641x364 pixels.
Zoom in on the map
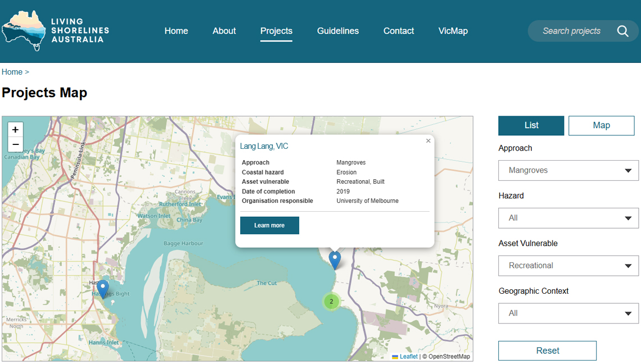[x=15, y=129]
